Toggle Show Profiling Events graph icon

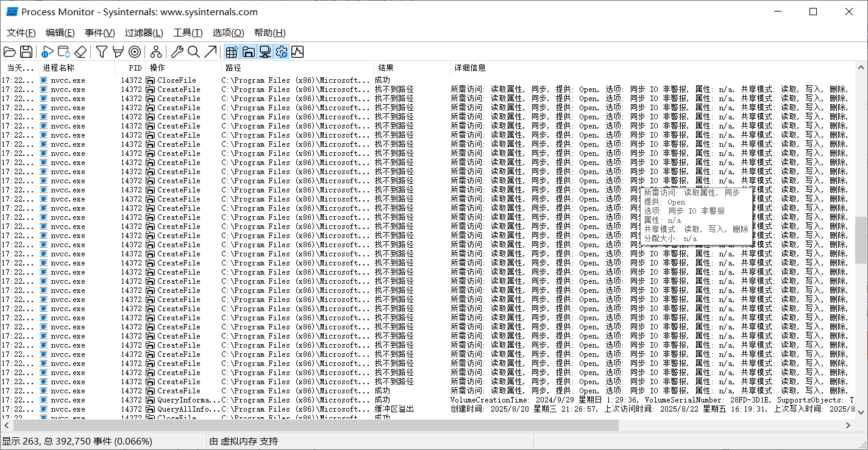click(x=297, y=52)
